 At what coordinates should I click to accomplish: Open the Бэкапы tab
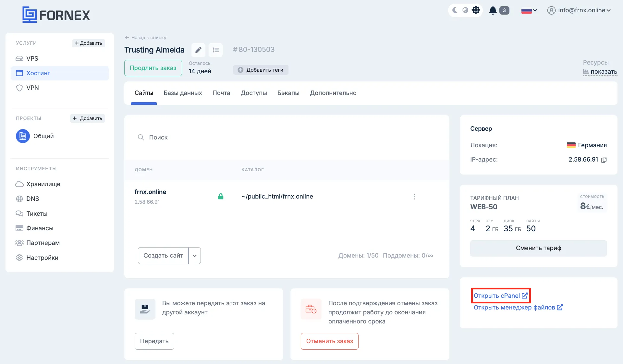(288, 93)
